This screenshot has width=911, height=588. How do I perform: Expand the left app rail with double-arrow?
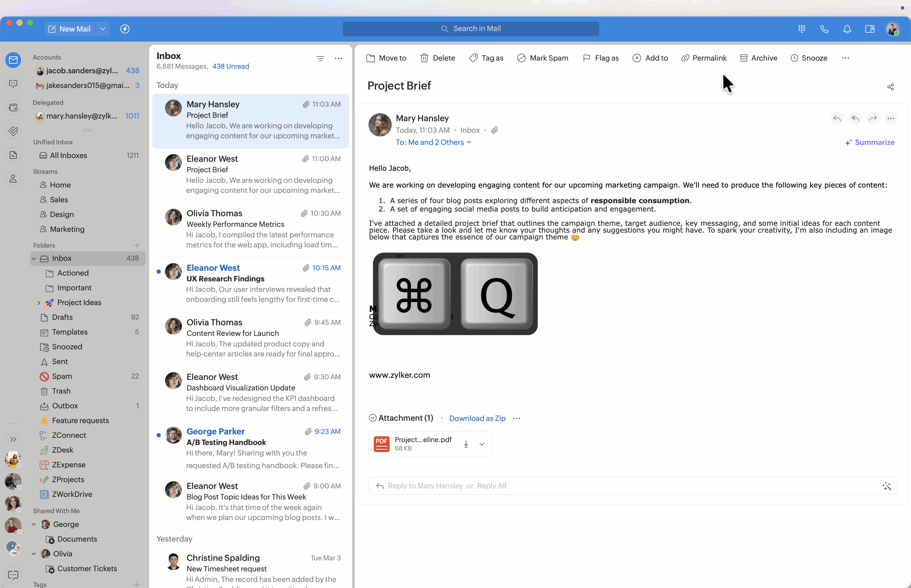point(13,439)
